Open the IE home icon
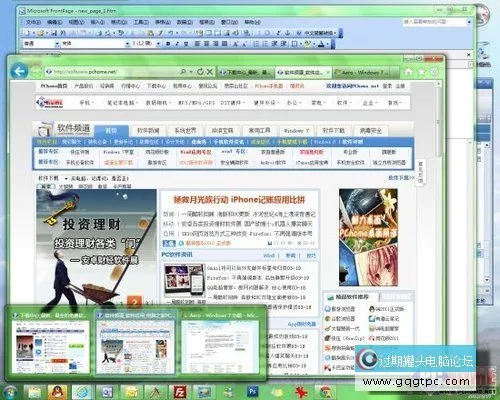 click(409, 72)
